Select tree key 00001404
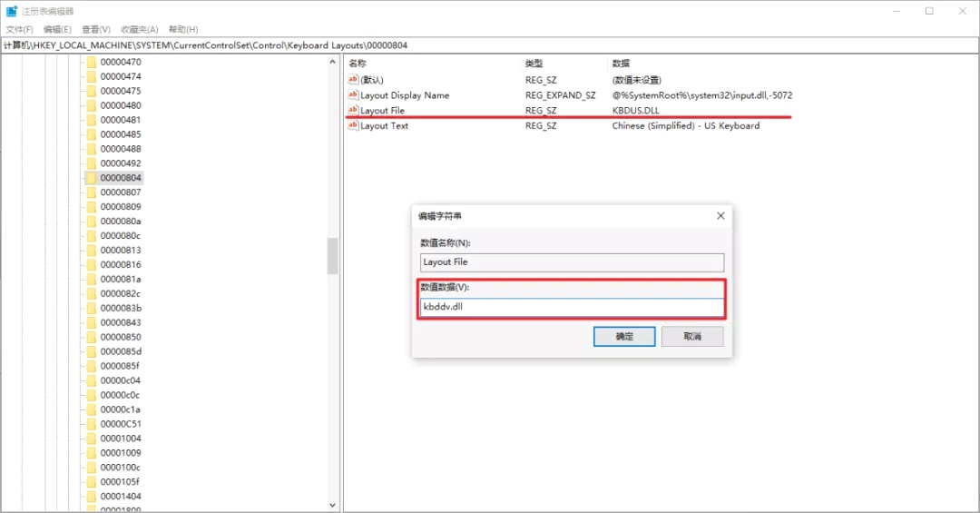980x513 pixels. point(121,496)
